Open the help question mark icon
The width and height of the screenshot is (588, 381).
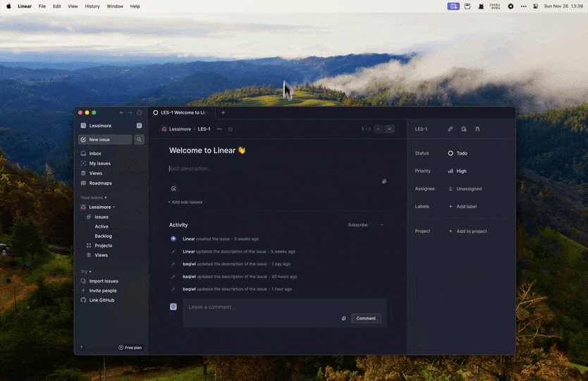coord(81,348)
